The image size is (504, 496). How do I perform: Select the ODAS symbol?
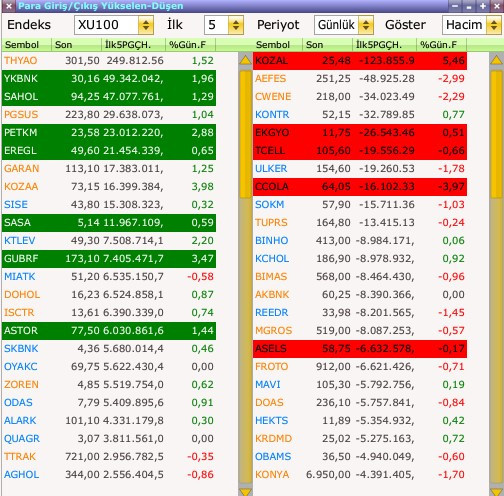pos(18,403)
